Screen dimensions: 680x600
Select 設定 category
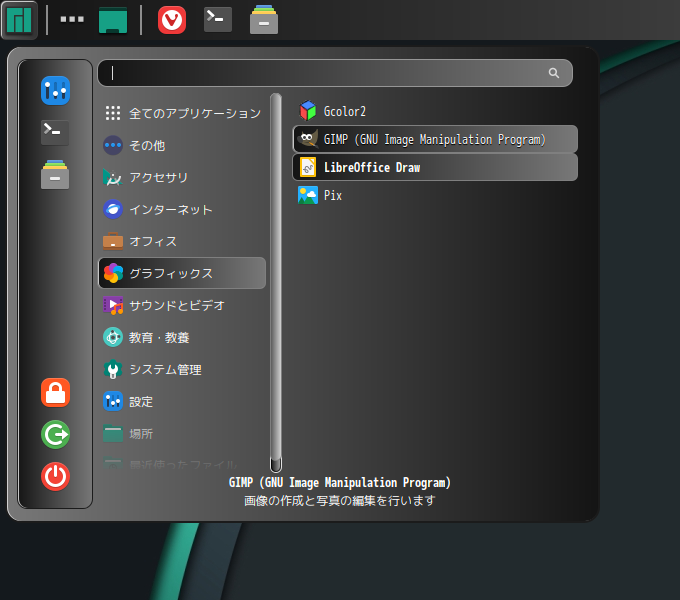(182, 401)
